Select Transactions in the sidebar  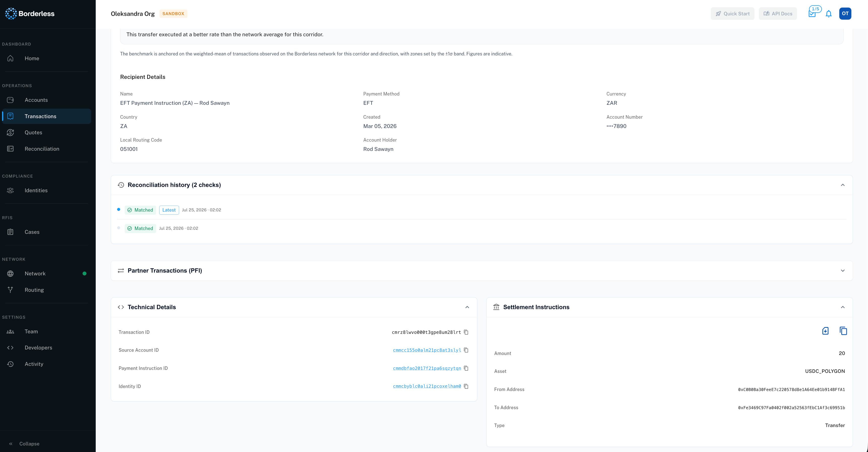tap(47, 116)
